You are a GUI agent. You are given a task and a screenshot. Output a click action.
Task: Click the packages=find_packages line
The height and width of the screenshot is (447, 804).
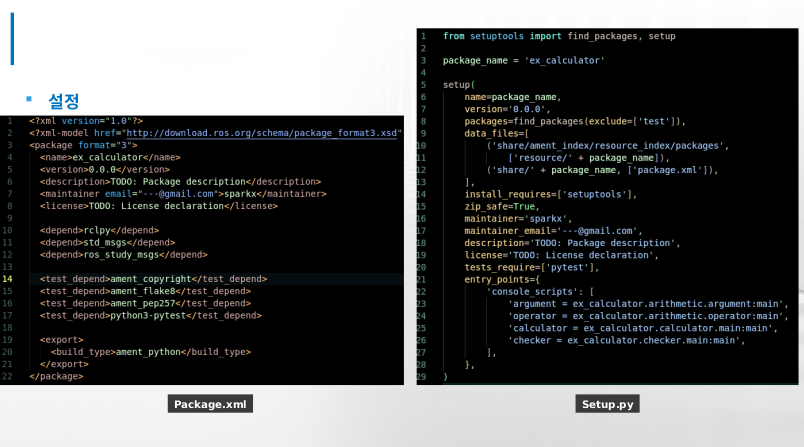[x=575, y=121]
